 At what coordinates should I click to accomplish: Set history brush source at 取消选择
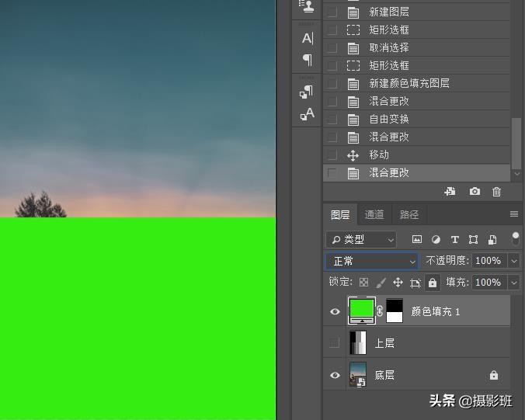pyautogui.click(x=332, y=48)
